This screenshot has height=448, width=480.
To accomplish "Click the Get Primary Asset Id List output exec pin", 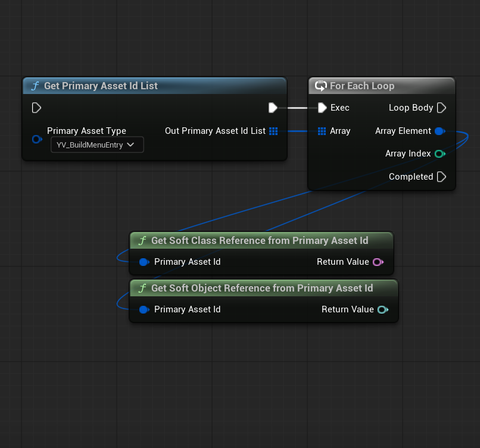I will click(x=273, y=108).
